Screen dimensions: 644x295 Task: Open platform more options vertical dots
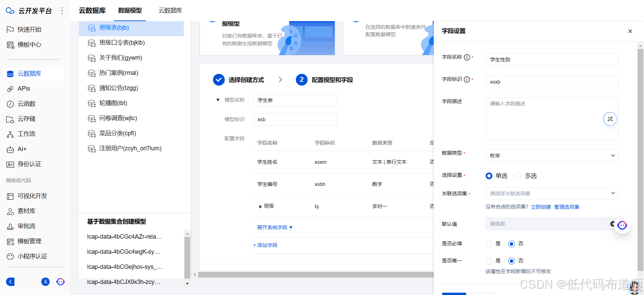(x=62, y=11)
